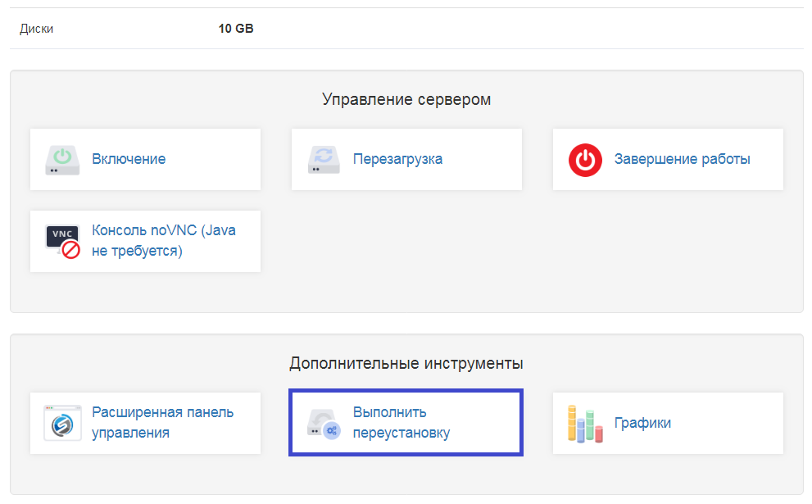Choose the Завершение работы link

(x=682, y=159)
